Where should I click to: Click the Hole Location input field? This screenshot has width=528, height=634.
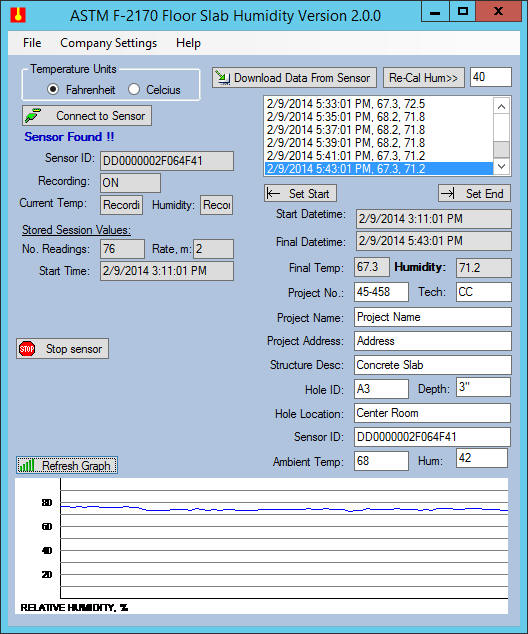432,413
